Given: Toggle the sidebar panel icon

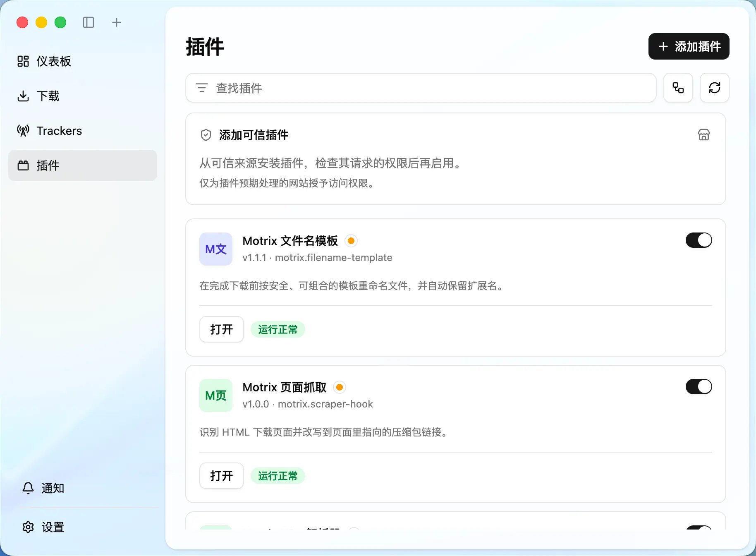Looking at the screenshot, I should pos(89,22).
